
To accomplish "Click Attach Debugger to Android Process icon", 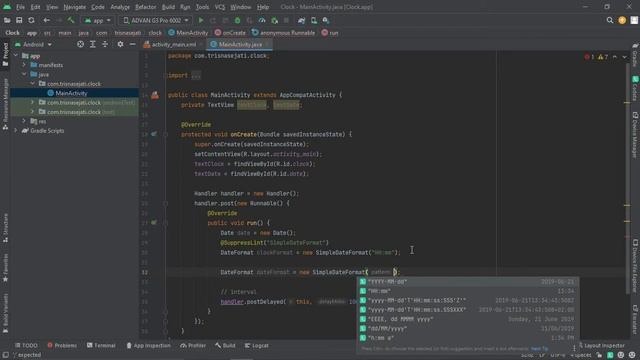I will point(274,20).
